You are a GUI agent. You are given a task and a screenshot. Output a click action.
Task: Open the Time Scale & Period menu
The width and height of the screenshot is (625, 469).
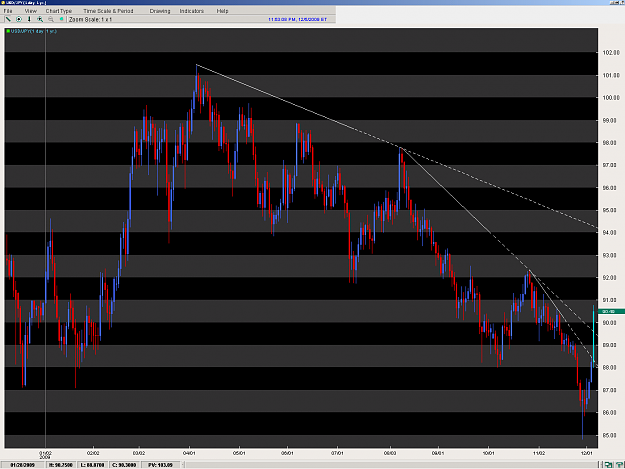(x=108, y=11)
